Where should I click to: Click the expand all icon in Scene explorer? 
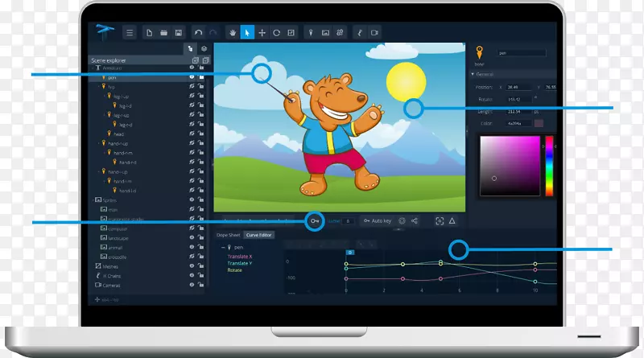196,60
